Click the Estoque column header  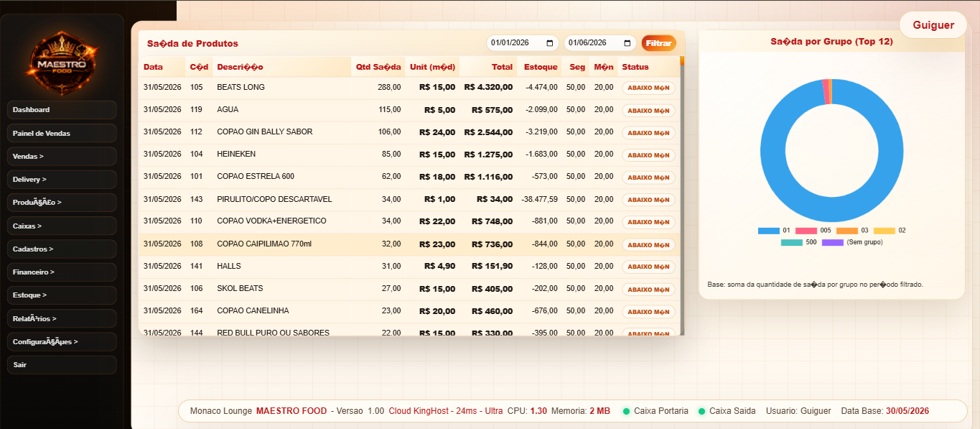pos(541,67)
